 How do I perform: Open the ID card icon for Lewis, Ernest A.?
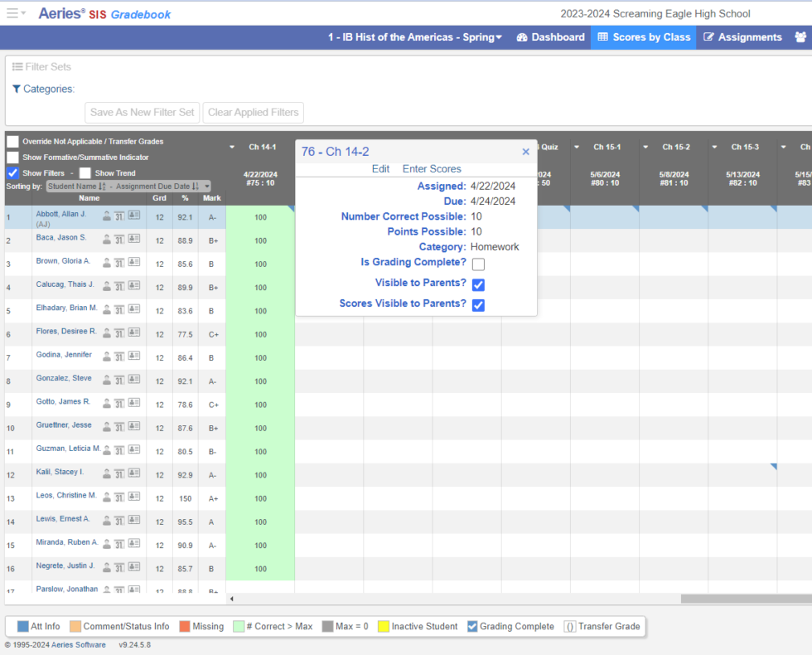coord(133,522)
